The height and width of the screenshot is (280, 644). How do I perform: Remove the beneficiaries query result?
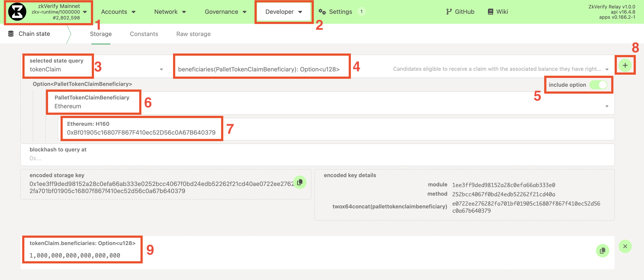tap(625, 247)
